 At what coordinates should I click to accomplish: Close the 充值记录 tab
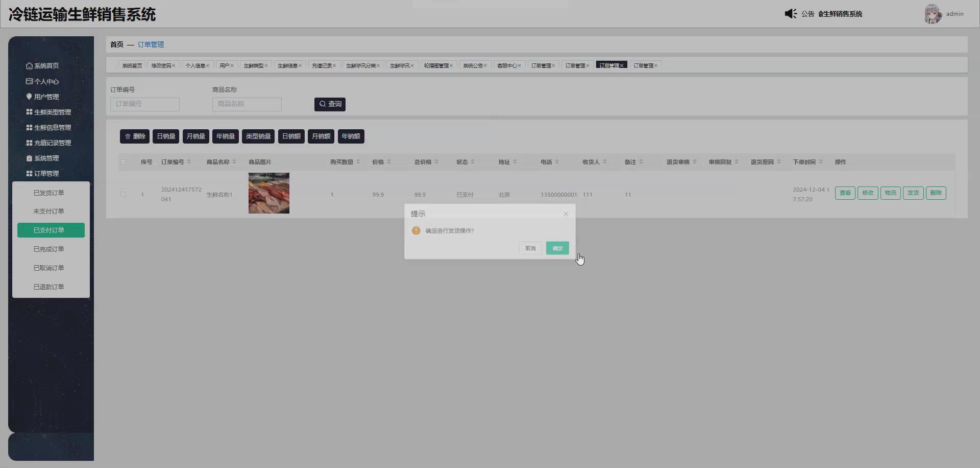pyautogui.click(x=334, y=65)
